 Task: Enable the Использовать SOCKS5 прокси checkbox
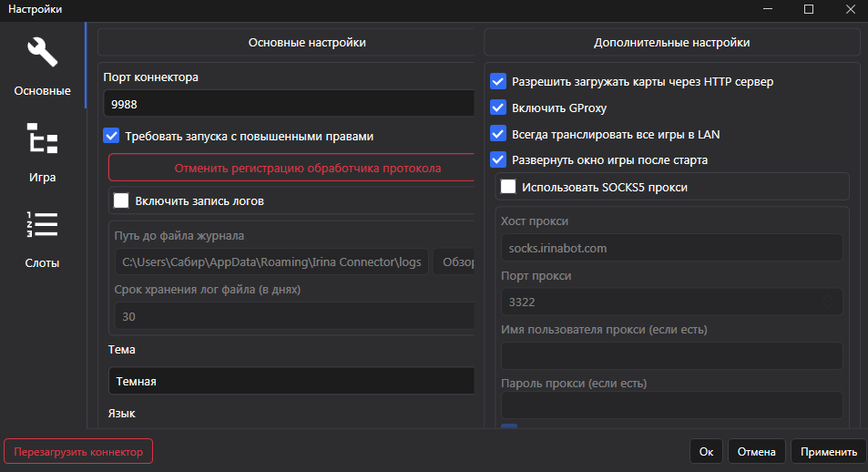pyautogui.click(x=508, y=187)
